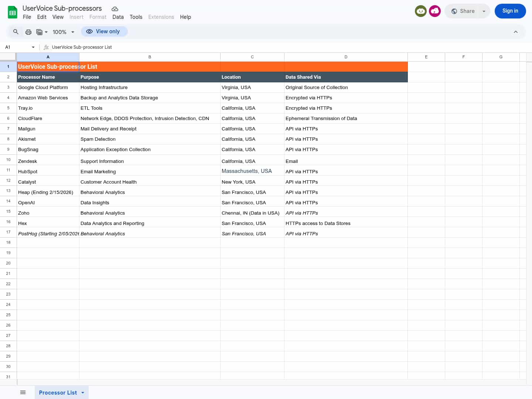Click the Google Sheets home logo

(x=13, y=13)
